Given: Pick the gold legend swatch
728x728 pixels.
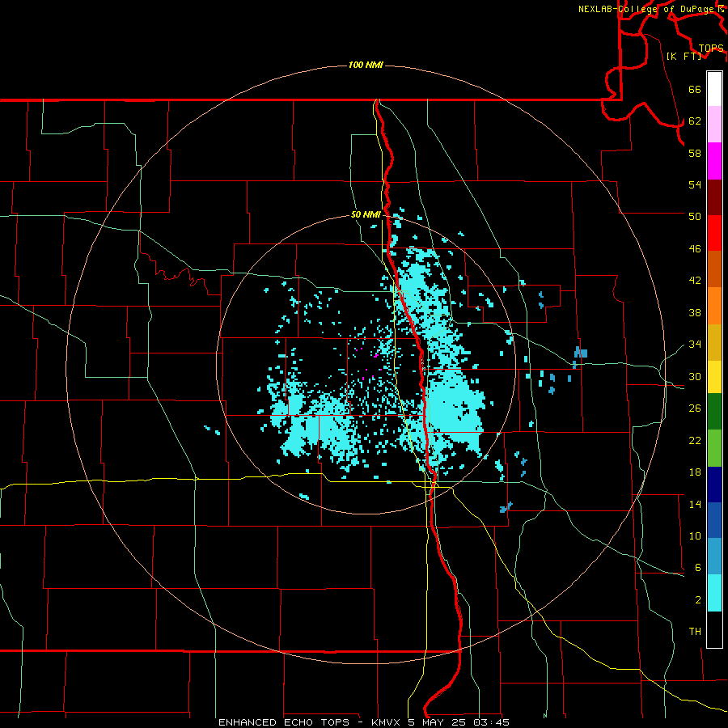Looking at the screenshot, I should point(714,342).
